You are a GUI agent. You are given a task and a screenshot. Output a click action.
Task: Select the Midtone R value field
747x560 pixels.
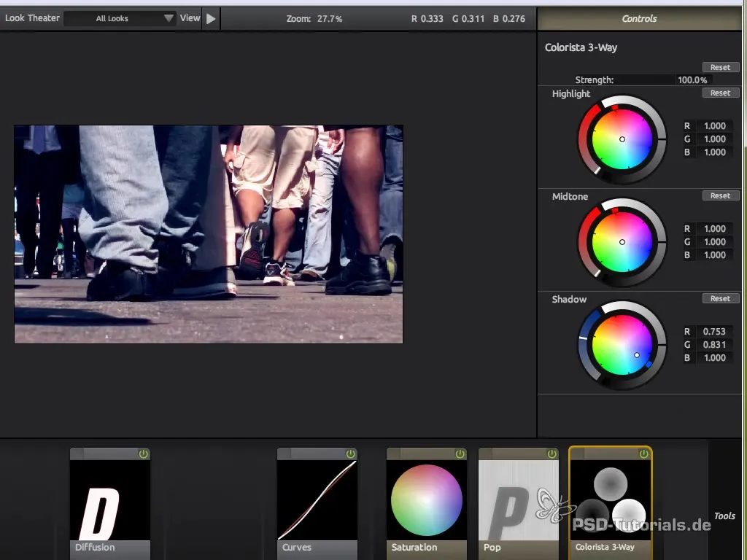pyautogui.click(x=715, y=229)
